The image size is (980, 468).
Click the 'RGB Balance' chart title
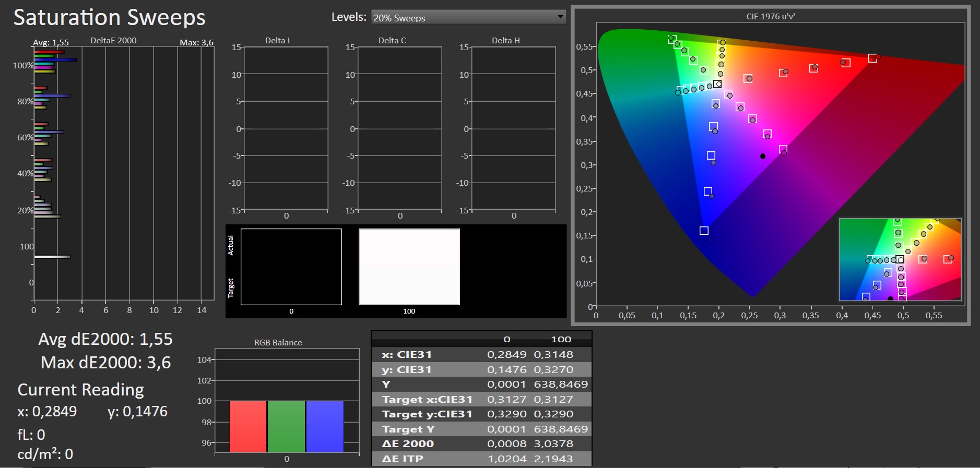(x=278, y=342)
